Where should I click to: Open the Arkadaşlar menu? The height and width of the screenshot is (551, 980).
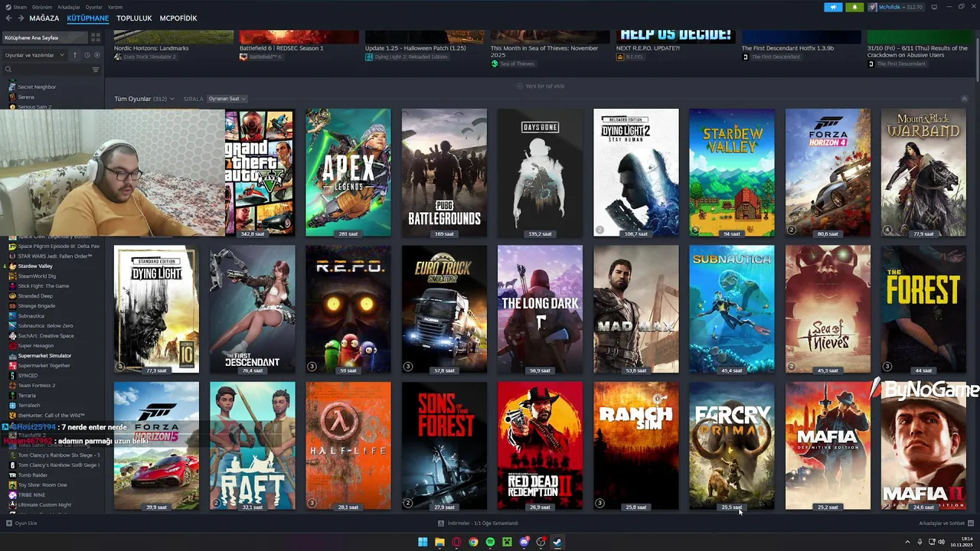(69, 7)
